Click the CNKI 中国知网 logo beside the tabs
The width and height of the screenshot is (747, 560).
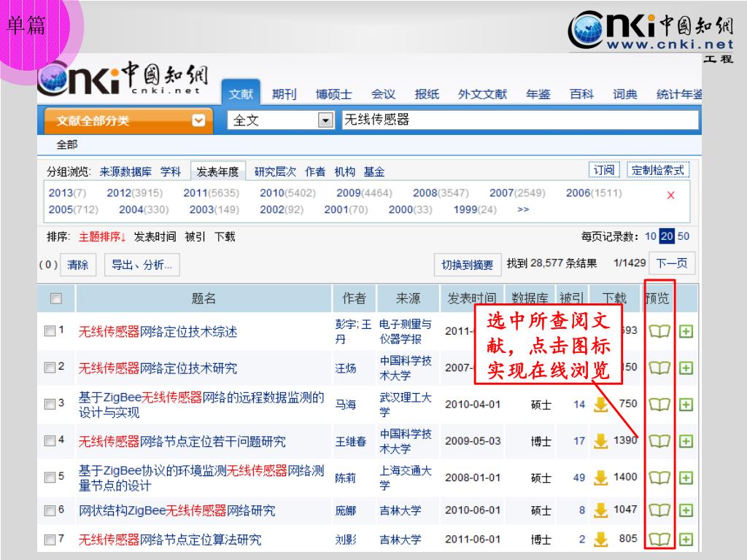[123, 77]
